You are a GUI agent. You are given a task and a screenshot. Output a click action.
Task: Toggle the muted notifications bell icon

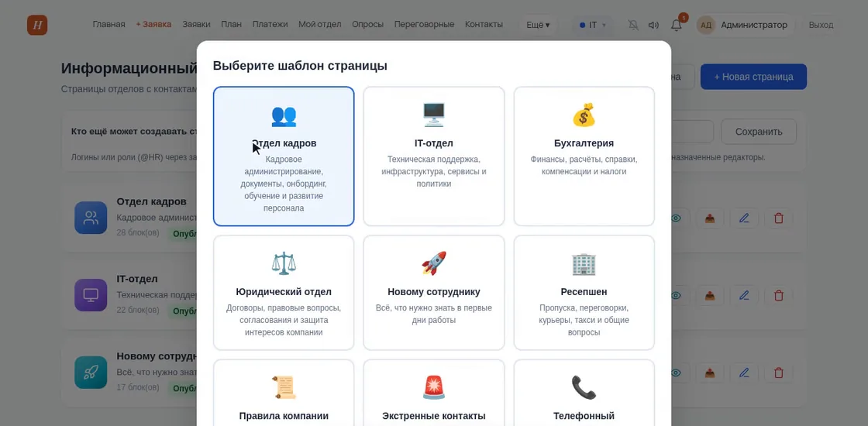tap(633, 25)
